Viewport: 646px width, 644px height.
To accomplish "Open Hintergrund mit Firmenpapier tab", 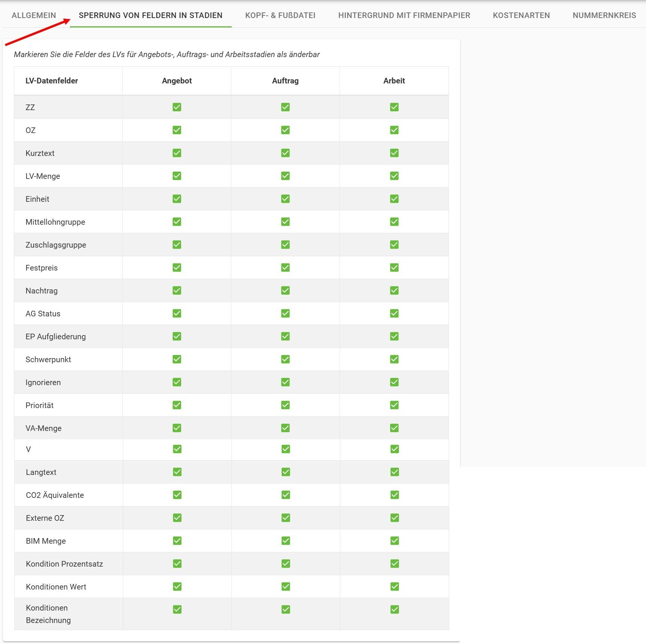I will point(404,15).
